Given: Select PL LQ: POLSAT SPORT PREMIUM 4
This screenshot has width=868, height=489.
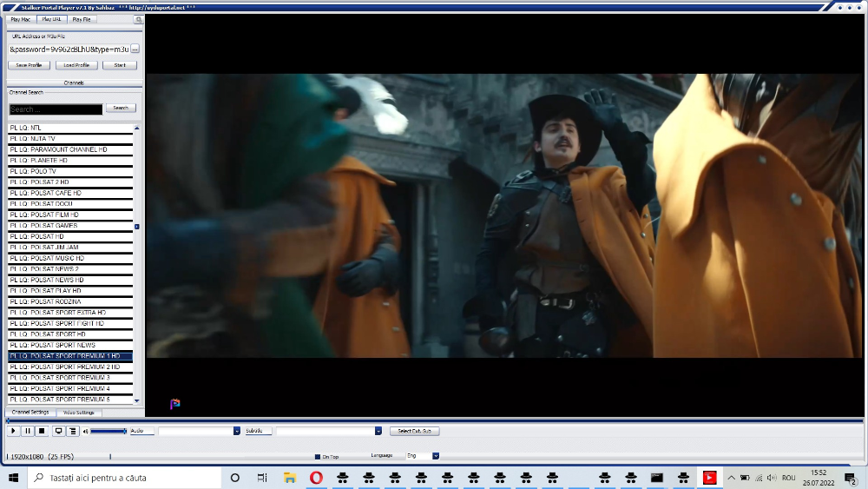Looking at the screenshot, I should [70, 389].
